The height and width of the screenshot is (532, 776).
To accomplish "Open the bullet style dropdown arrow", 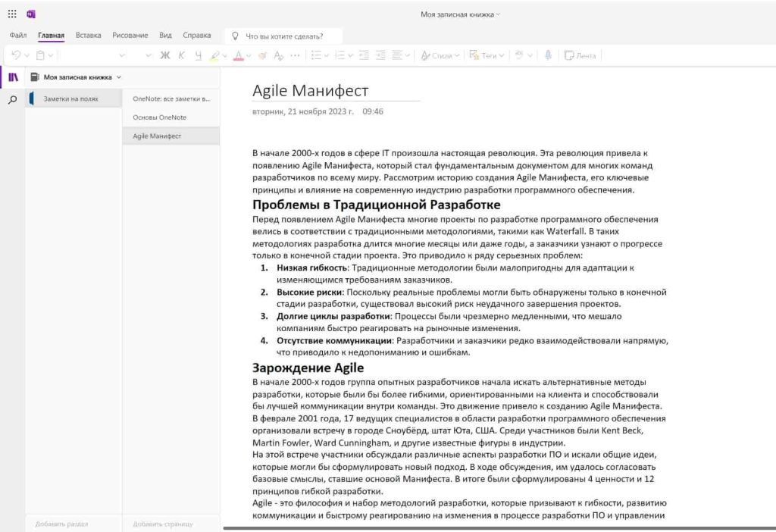I will (327, 55).
